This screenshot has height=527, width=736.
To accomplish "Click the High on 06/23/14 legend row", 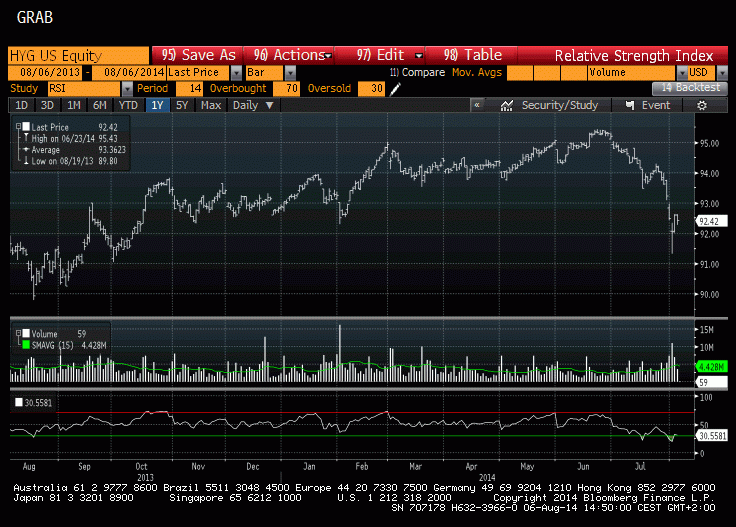I will (70, 138).
